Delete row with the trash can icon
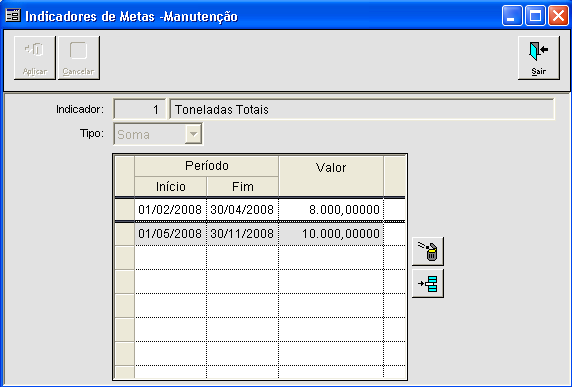Screen dimensions: 572x387 coord(428,251)
